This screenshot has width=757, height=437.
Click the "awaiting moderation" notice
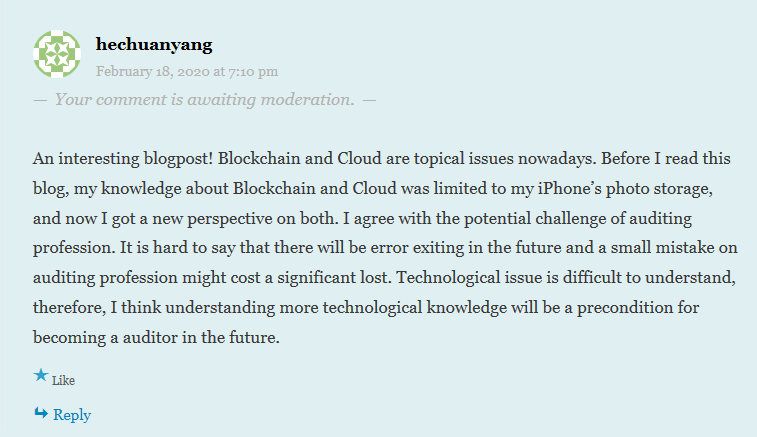pyautogui.click(x=204, y=99)
